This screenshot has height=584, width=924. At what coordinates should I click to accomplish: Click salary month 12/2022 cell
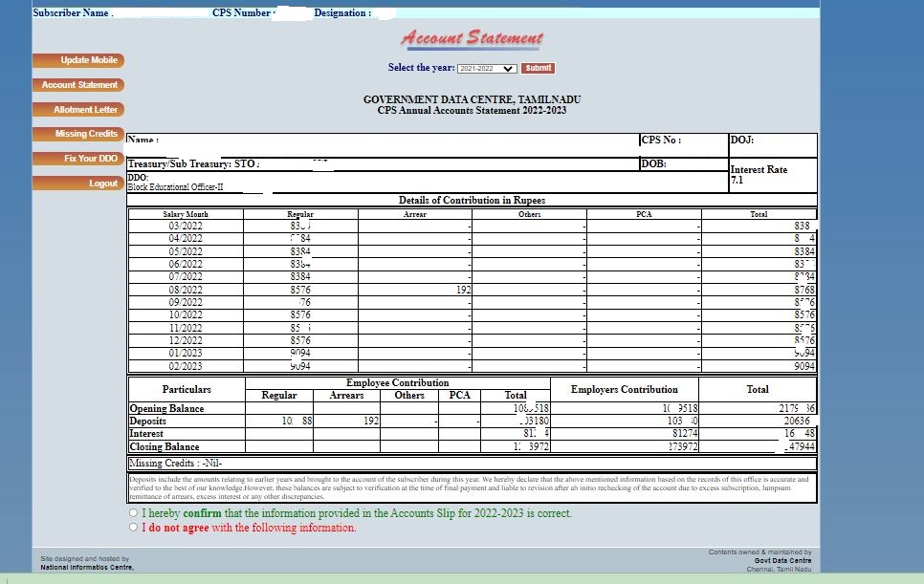pos(186,340)
